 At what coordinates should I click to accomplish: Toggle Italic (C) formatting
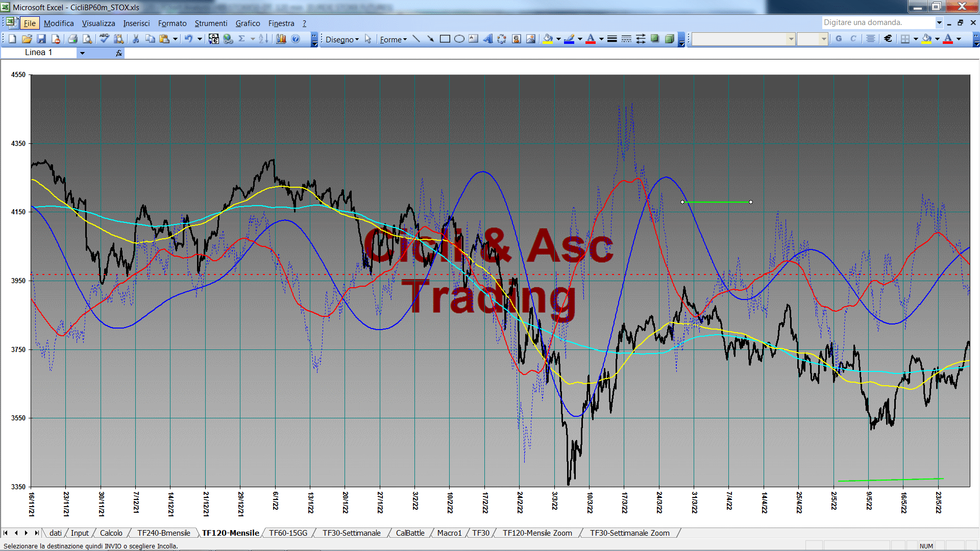(x=853, y=39)
